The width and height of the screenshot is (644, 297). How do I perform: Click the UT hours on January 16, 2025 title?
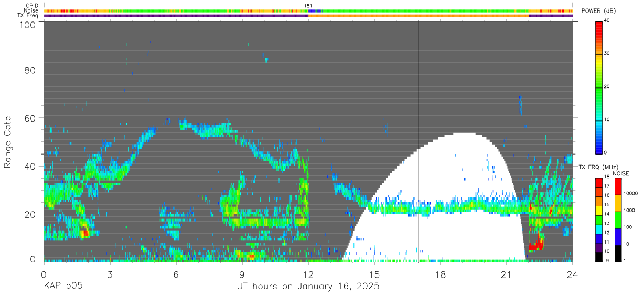308,287
